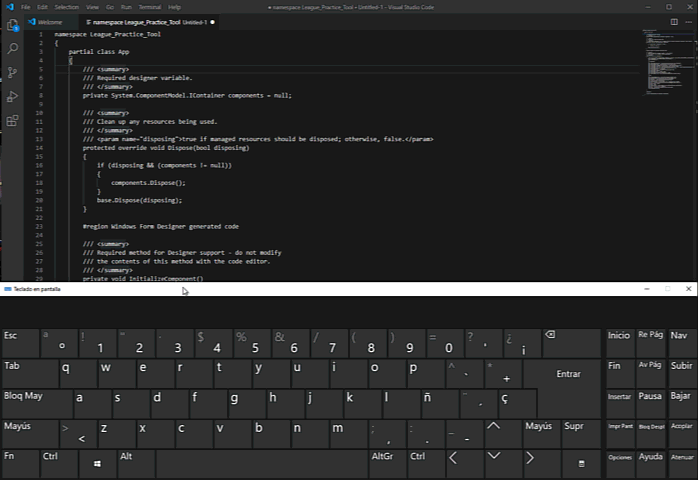
Task: Open the File menu
Action: click(26, 7)
